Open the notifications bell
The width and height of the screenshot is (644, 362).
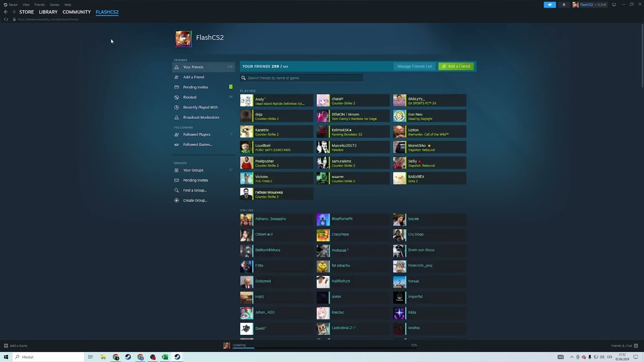pos(563,5)
